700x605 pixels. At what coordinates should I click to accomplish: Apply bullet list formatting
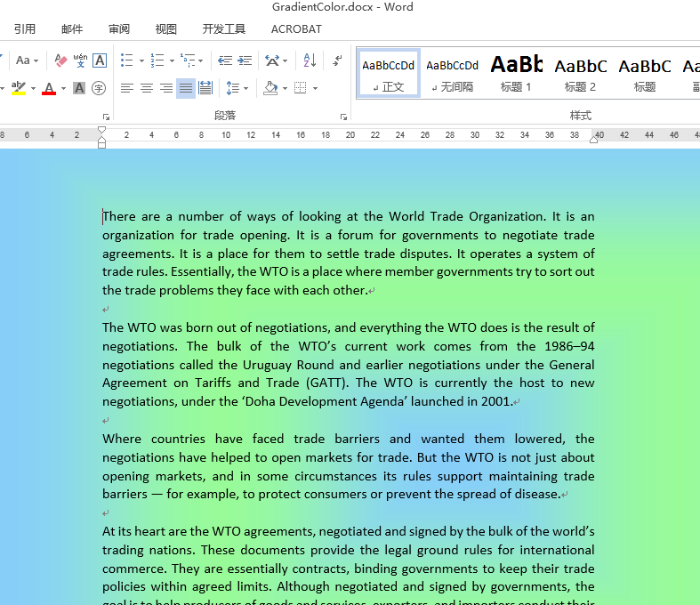point(127,60)
